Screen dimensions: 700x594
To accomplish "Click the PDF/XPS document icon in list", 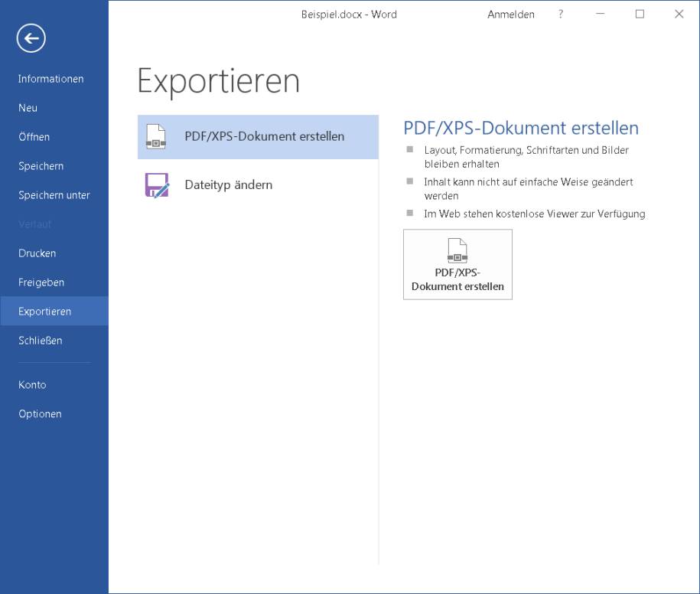I will tap(156, 137).
